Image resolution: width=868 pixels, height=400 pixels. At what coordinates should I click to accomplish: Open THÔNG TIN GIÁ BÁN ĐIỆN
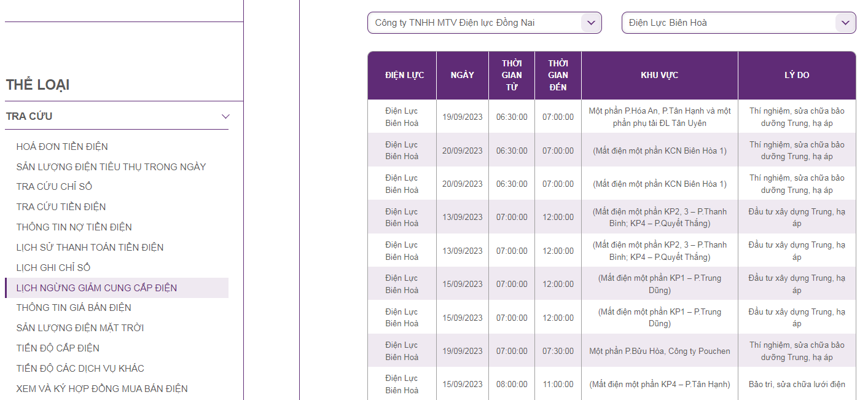pos(74,307)
